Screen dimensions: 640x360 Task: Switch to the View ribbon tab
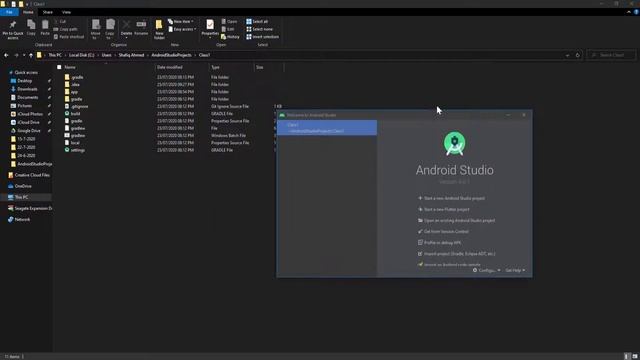pyautogui.click(x=66, y=12)
